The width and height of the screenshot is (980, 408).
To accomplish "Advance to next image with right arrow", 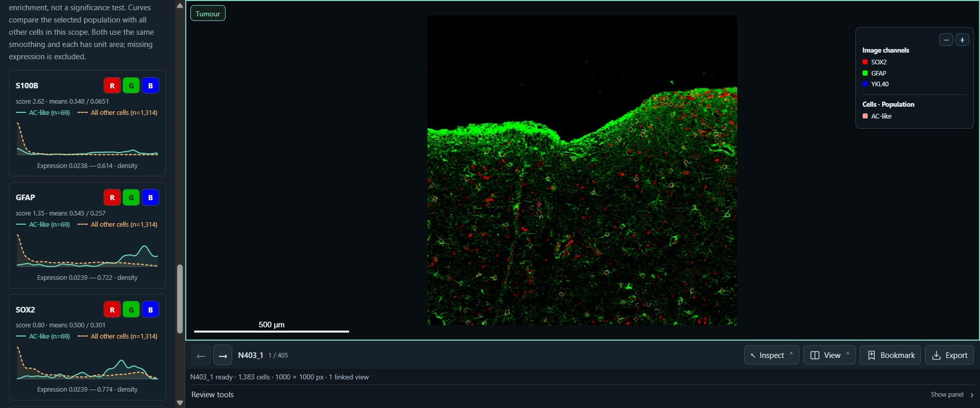I will click(x=223, y=355).
